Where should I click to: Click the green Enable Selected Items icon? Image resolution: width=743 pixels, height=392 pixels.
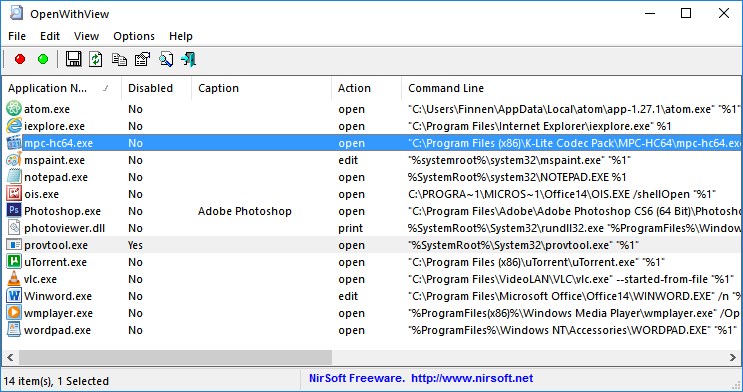[43, 59]
